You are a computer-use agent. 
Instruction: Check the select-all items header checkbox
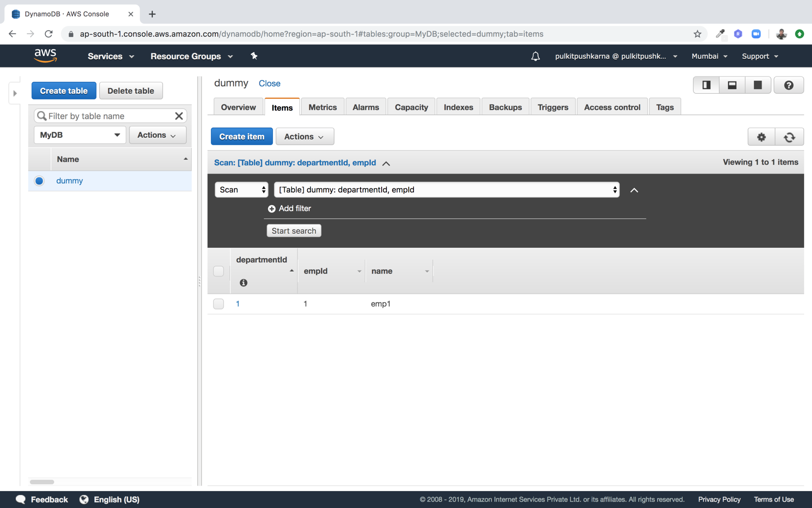pos(218,271)
